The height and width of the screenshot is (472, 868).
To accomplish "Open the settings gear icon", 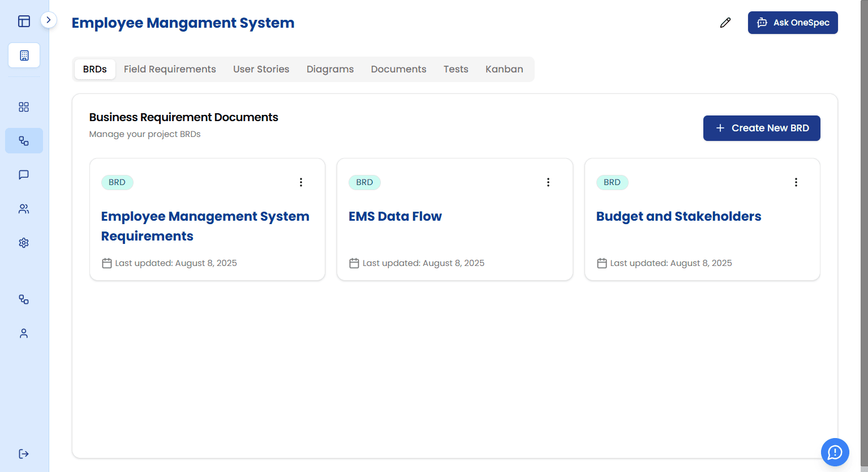I will coord(24,242).
